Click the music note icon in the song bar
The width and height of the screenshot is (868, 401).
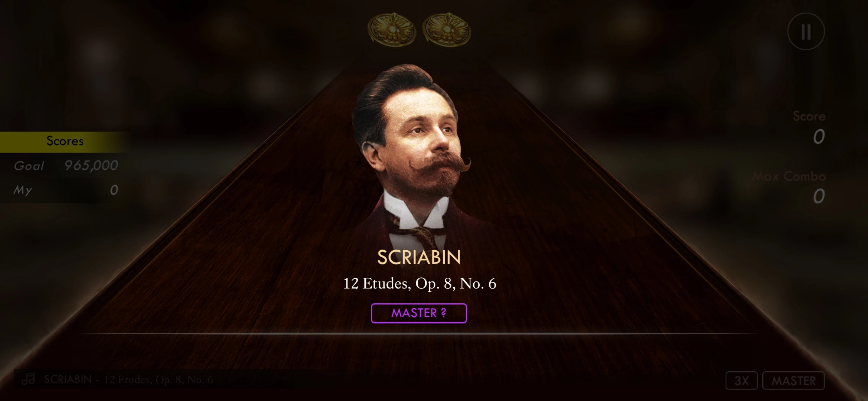28,379
